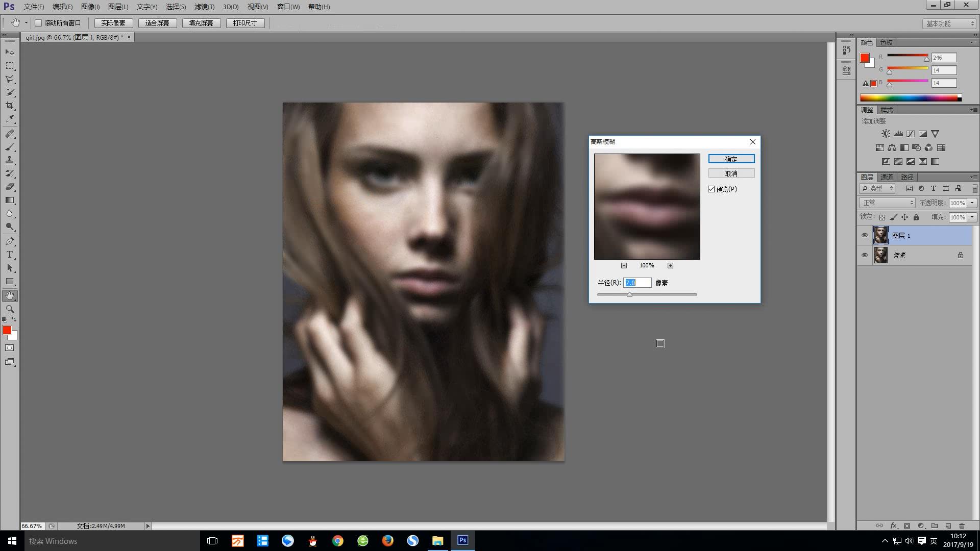Viewport: 980px width, 551px height.
Task: Select the Path Selection tool
Action: click(x=10, y=268)
